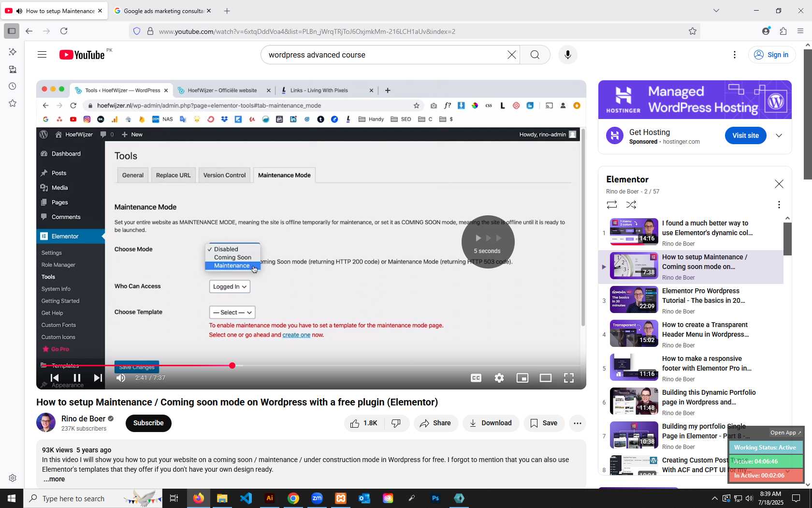Visit site of Hostinger ad

[745, 136]
